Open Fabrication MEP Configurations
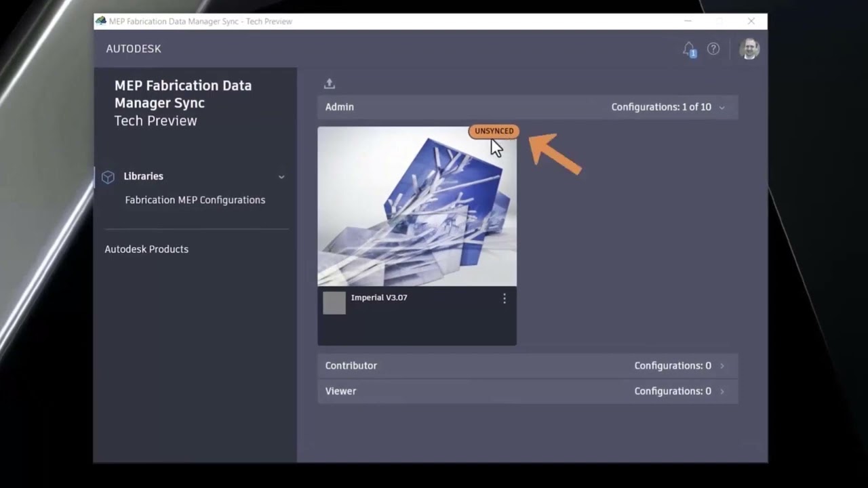This screenshot has height=488, width=868. point(195,200)
